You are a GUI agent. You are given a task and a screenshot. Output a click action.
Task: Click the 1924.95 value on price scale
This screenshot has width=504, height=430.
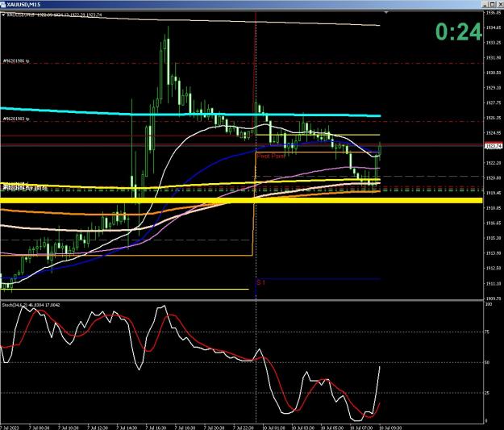coord(494,132)
